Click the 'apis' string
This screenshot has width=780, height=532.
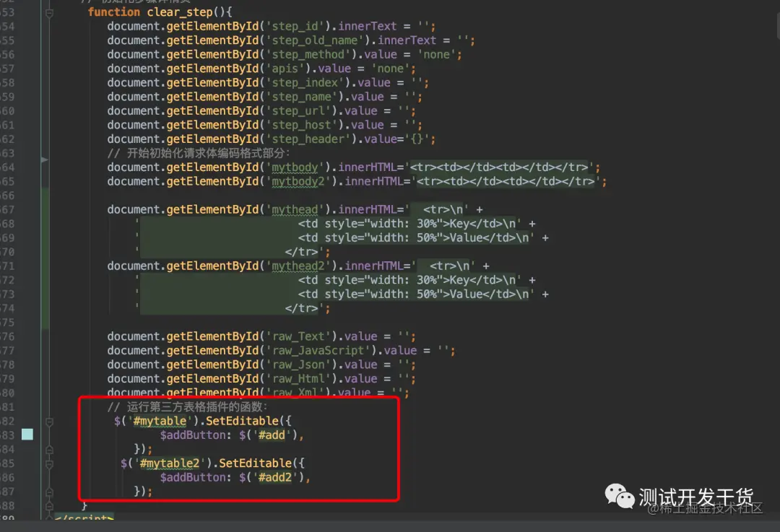(285, 69)
